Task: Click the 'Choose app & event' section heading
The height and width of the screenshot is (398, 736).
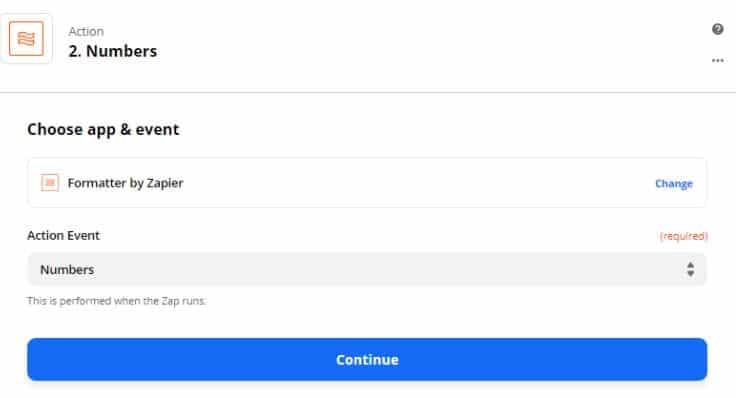Action: point(103,130)
